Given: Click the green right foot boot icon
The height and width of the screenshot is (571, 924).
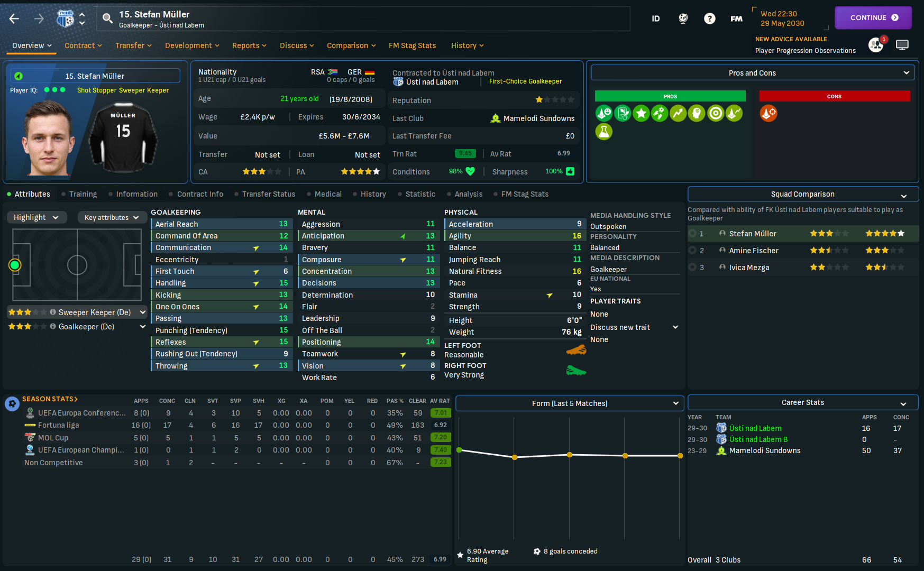Looking at the screenshot, I should 576,370.
